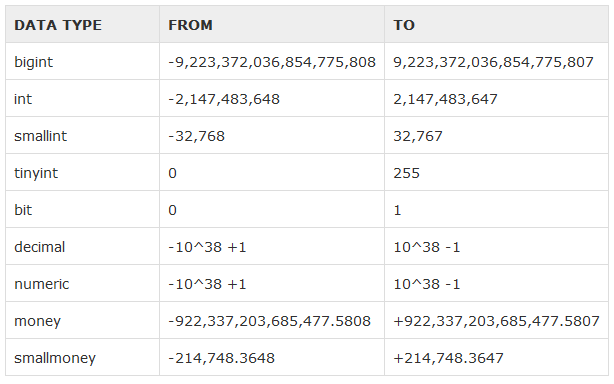Click the numeric row label
The width and height of the screenshot is (614, 384).
click(x=42, y=284)
